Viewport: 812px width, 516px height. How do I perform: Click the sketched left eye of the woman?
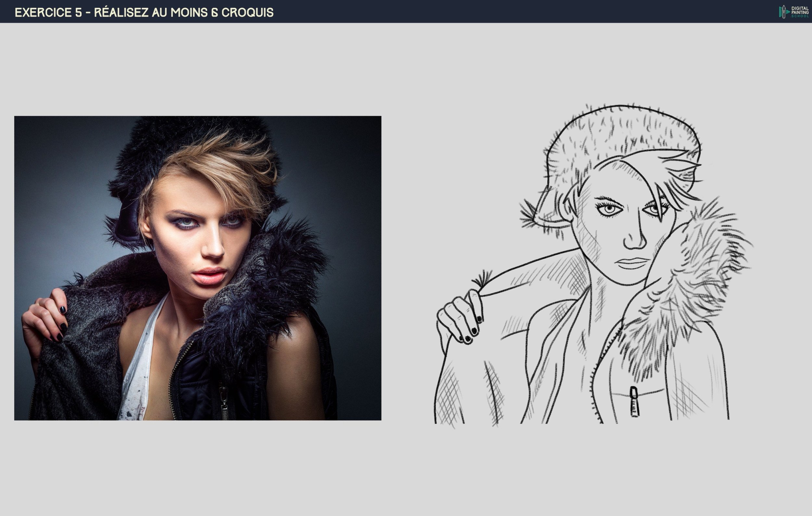click(610, 209)
